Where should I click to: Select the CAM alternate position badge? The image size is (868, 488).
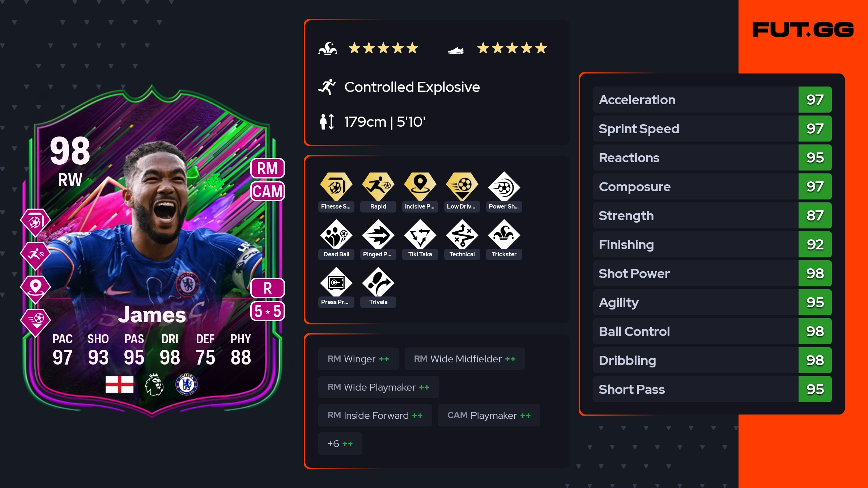click(x=268, y=191)
